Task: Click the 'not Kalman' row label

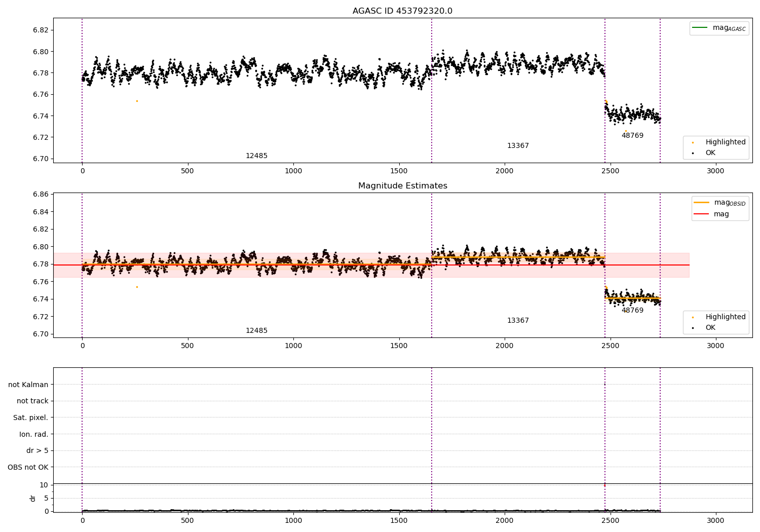Action: click(x=28, y=385)
